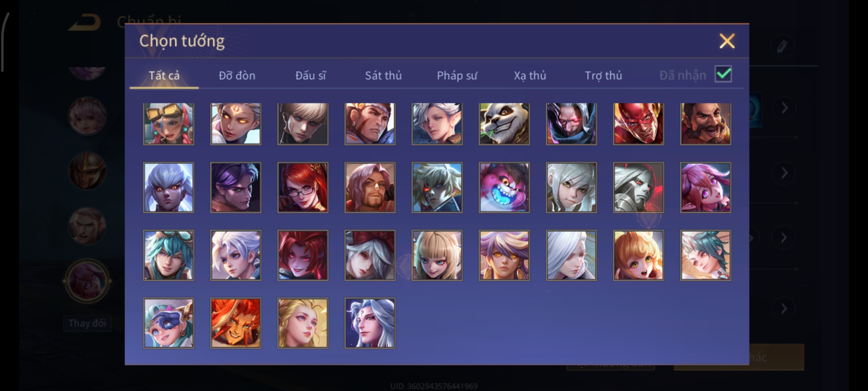The width and height of the screenshot is (868, 391).
Task: Pick the mustached bearded man portrait
Action: pos(706,124)
